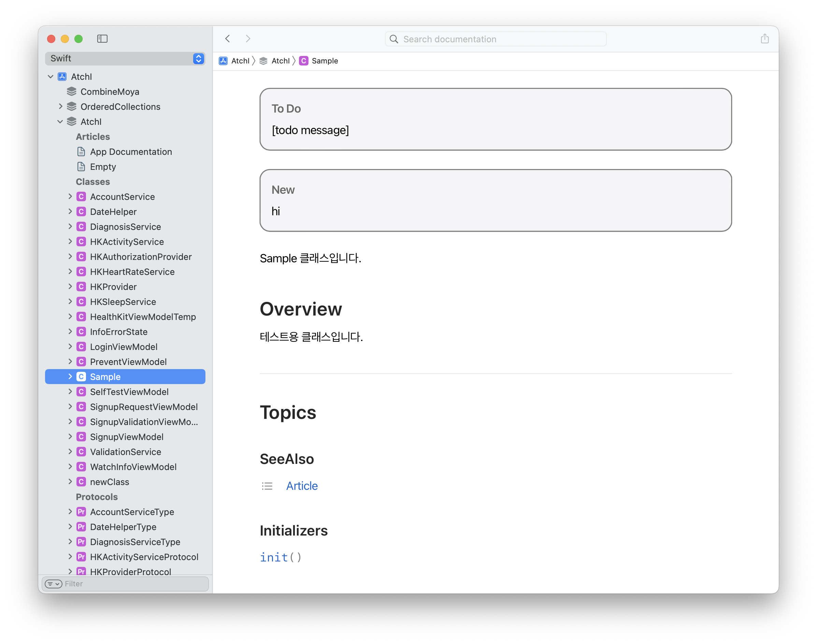Click the App Documentation article icon
This screenshot has height=644, width=817.
pyautogui.click(x=81, y=152)
